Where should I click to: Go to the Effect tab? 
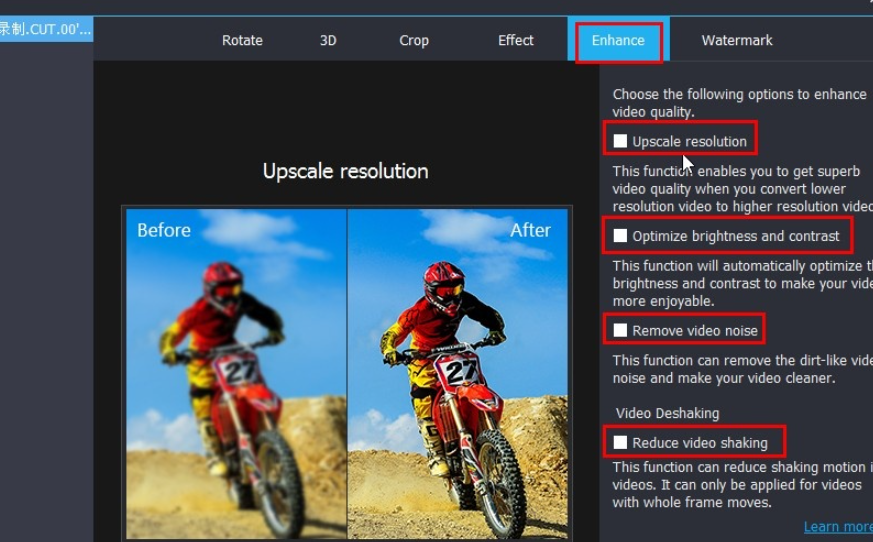[516, 40]
